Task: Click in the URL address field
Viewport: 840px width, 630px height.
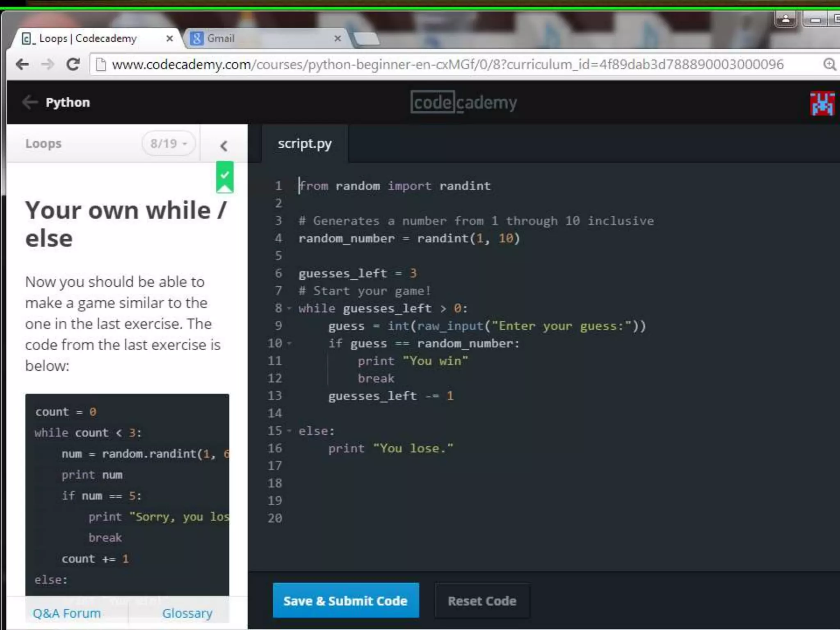Action: click(447, 64)
